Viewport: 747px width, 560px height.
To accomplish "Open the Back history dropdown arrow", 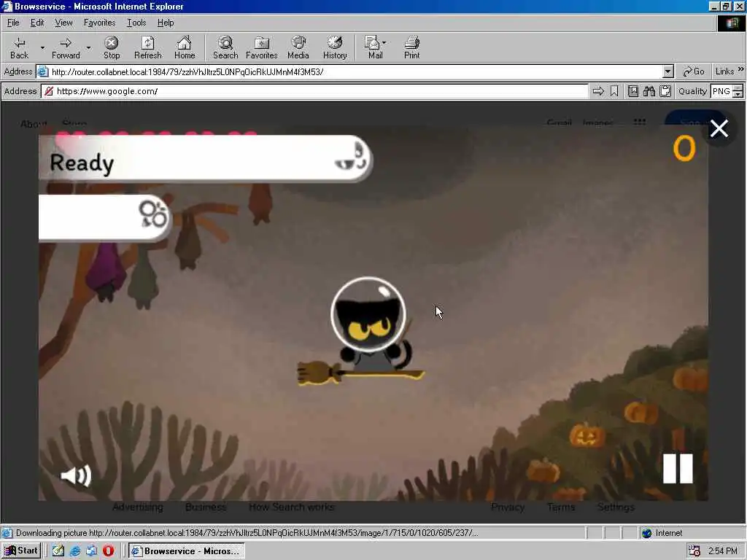I will 42,48.
